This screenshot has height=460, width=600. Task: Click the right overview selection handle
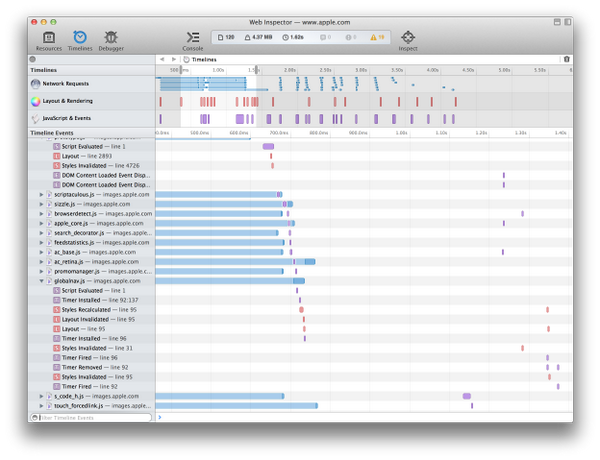click(256, 70)
